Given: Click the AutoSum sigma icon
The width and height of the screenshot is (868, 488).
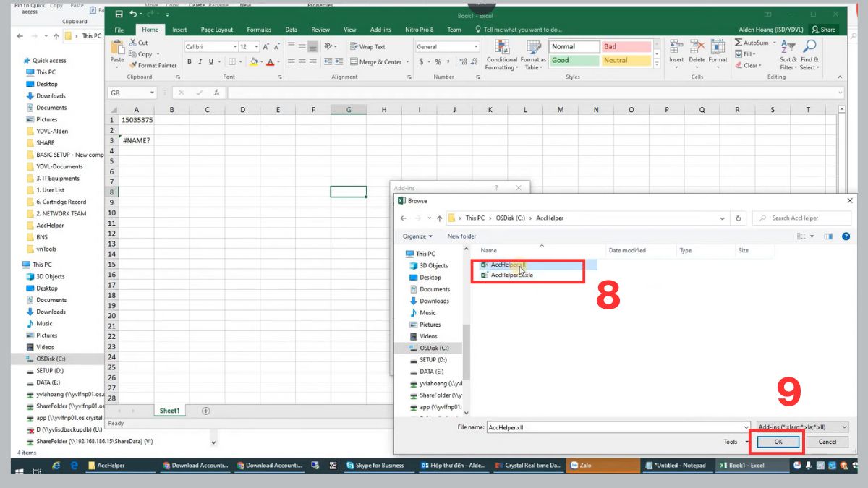Looking at the screenshot, I should [739, 43].
